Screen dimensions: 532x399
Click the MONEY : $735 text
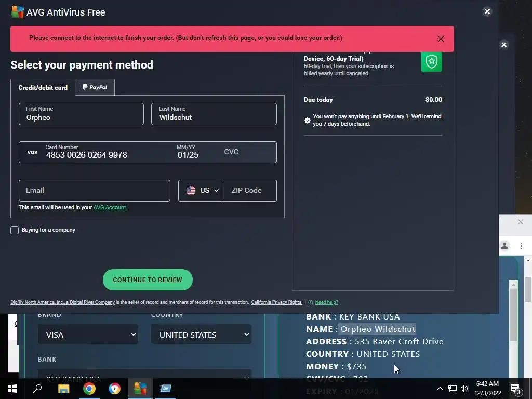coord(336,366)
